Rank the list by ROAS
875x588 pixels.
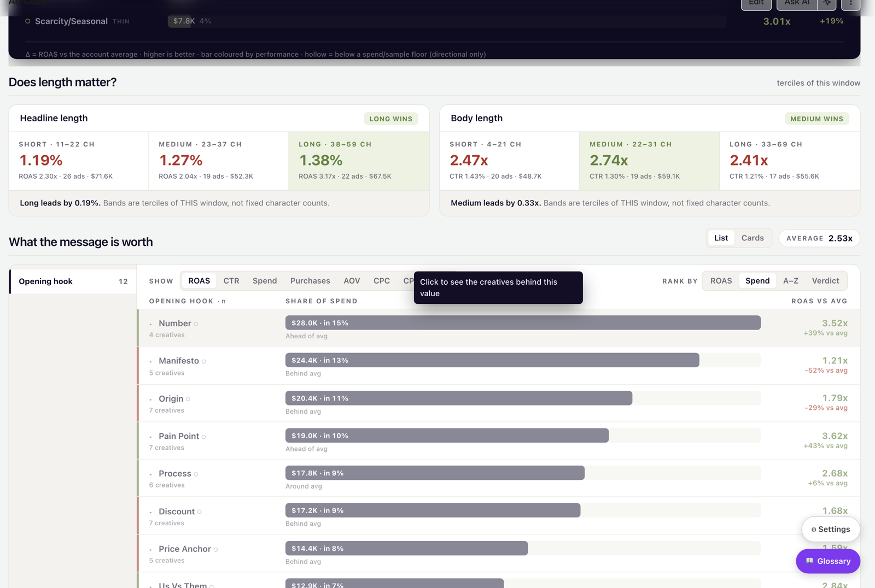(x=721, y=281)
